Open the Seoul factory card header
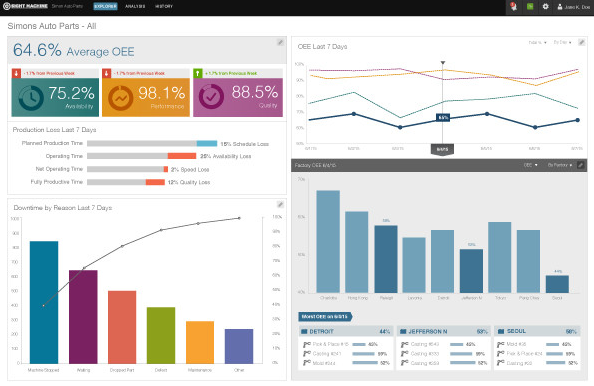594x386 pixels. (x=537, y=331)
